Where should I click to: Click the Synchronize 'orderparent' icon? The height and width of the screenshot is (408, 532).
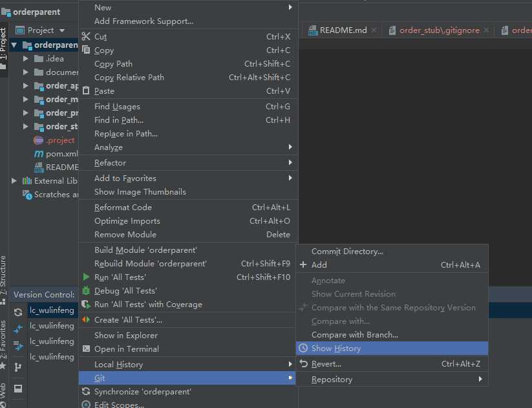click(86, 391)
